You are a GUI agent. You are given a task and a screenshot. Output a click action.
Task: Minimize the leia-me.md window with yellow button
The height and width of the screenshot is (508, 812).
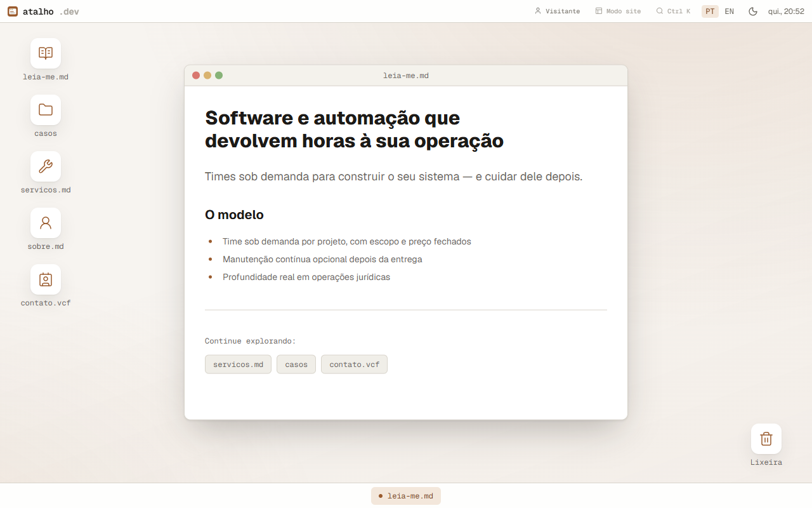point(207,76)
